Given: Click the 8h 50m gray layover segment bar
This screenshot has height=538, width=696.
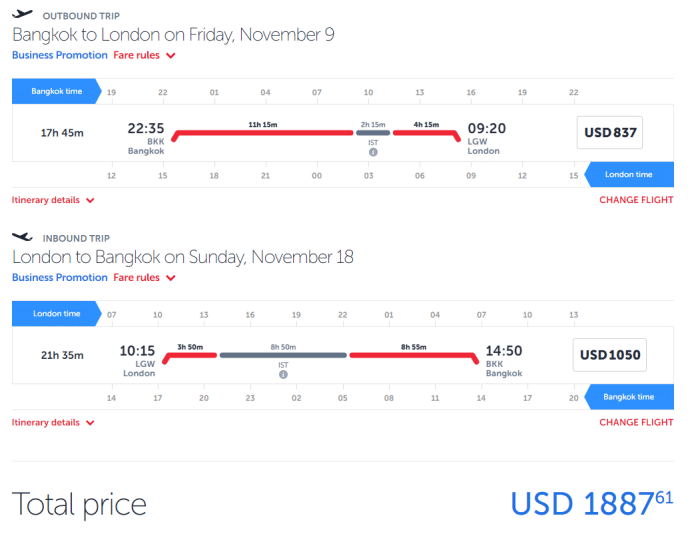Looking at the screenshot, I should pyautogui.click(x=283, y=355).
